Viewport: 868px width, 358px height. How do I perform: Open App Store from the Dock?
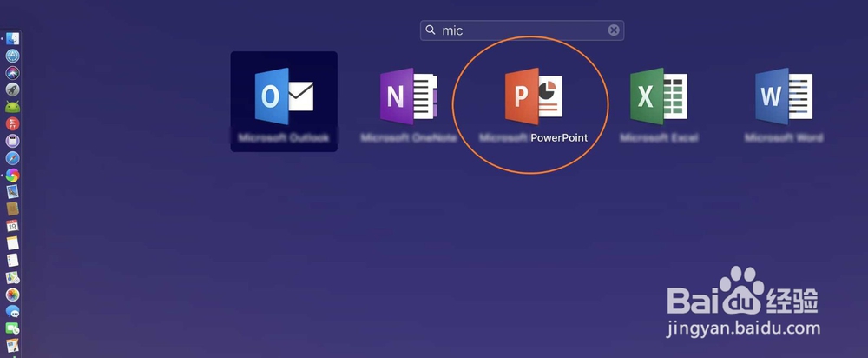point(13,56)
